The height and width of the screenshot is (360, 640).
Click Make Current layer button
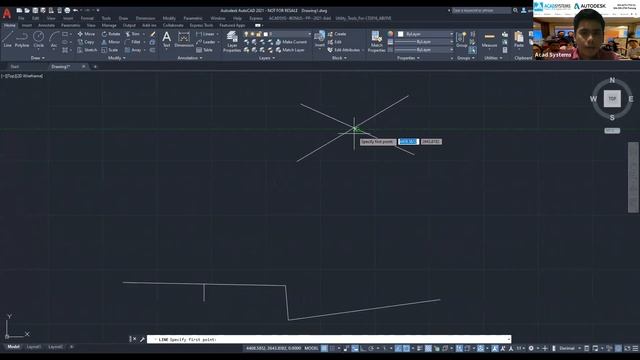coord(291,42)
